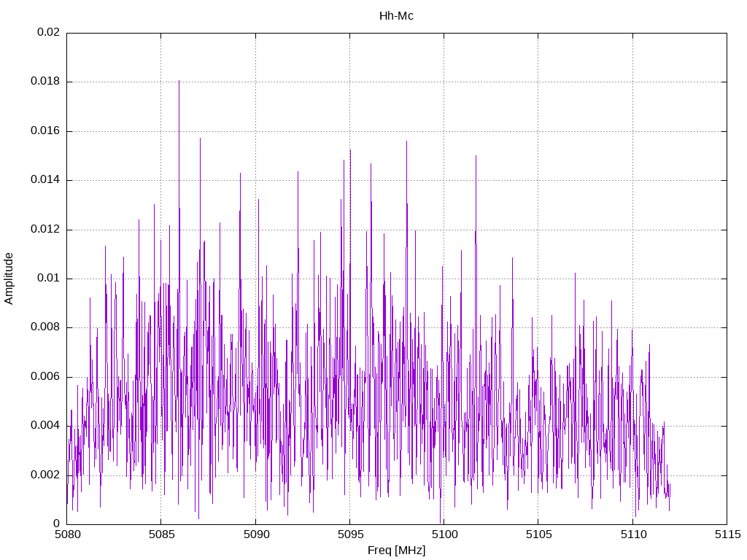Click the 0.018 y-axis tick label
Image resolution: width=747 pixels, height=560 pixels.
point(45,82)
